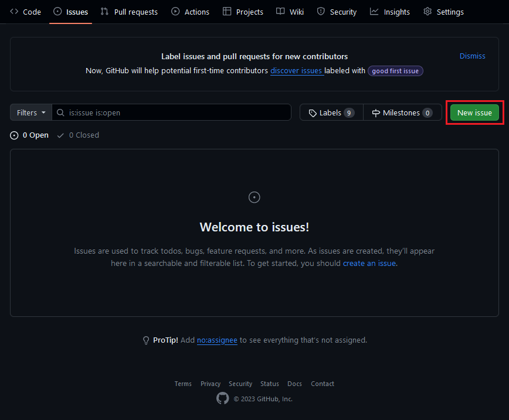The height and width of the screenshot is (420, 509).
Task: Click the search magnifier icon
Action: click(60, 112)
